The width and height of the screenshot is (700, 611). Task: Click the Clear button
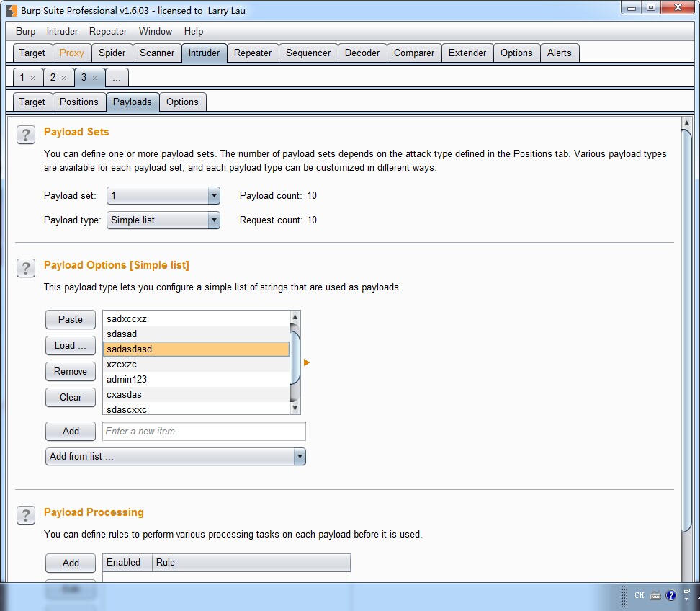(x=71, y=397)
